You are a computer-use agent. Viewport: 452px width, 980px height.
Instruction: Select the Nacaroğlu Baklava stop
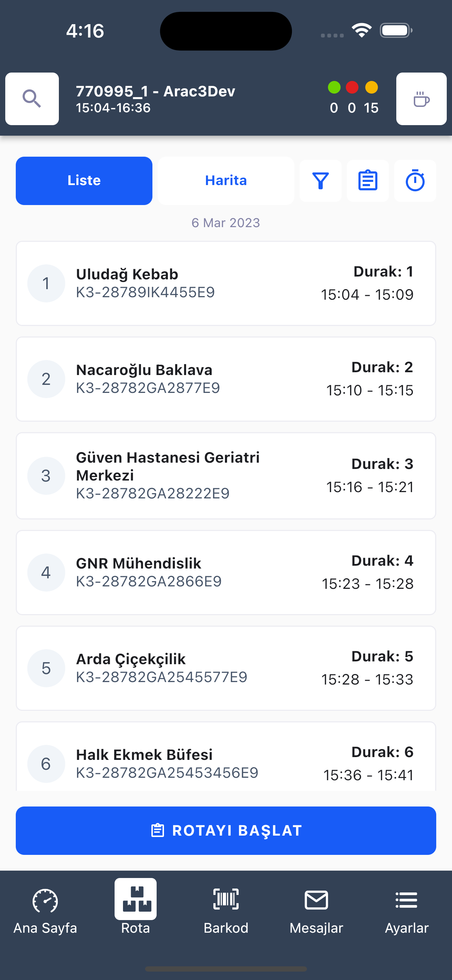point(226,379)
